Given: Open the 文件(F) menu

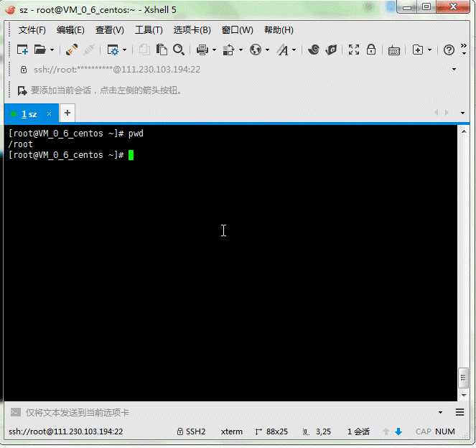Looking at the screenshot, I should tap(32, 30).
